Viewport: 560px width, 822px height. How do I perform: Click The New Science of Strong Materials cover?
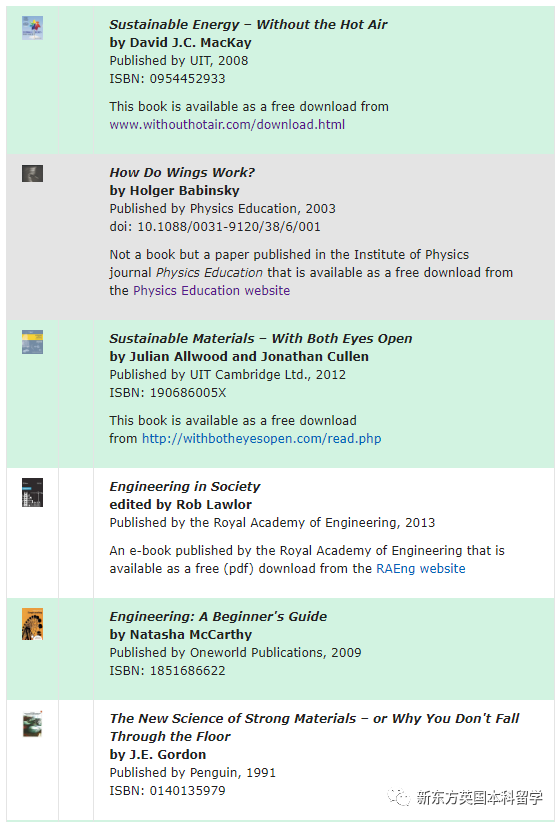tap(32, 723)
